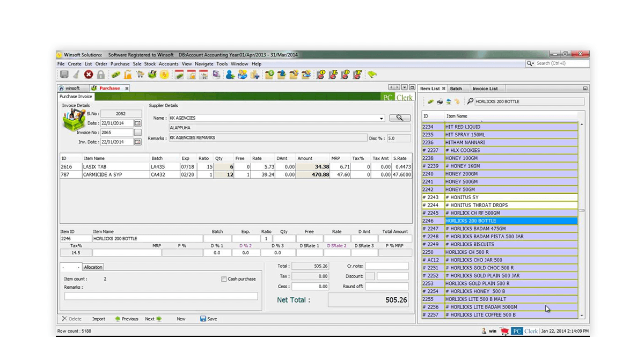Click the broom clear toolbar icon
The image size is (644, 337).
(76, 75)
